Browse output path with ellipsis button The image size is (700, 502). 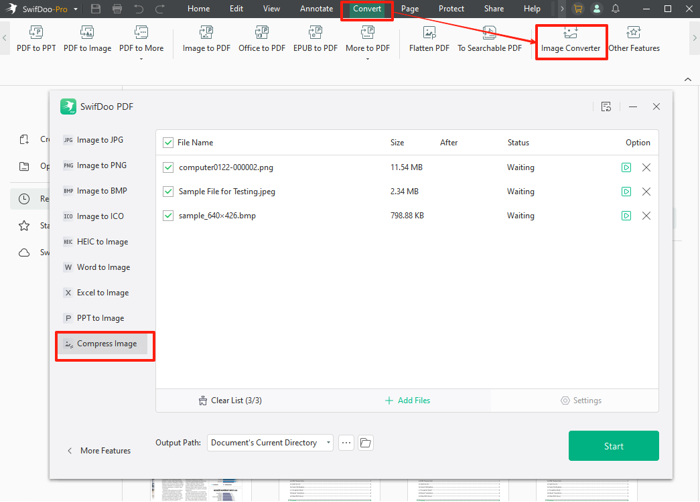(x=346, y=443)
